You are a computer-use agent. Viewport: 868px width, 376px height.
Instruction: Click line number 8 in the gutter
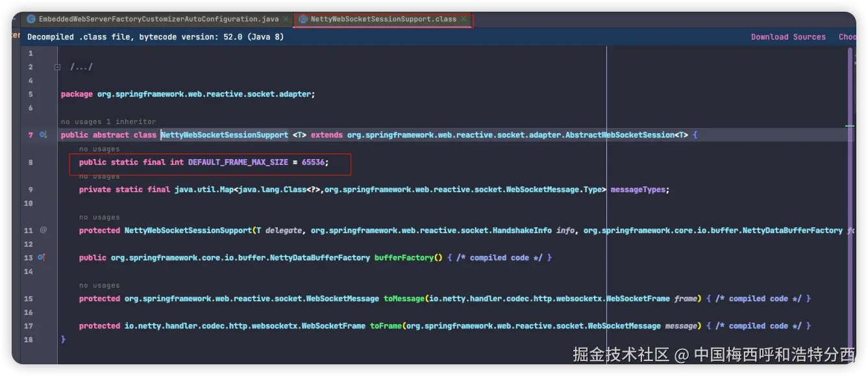click(x=31, y=162)
